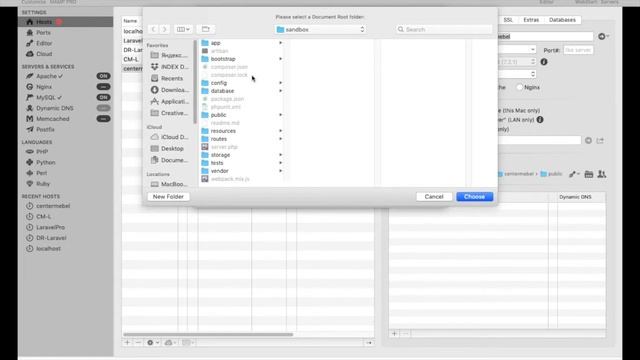Click the New Folder button

click(x=168, y=197)
